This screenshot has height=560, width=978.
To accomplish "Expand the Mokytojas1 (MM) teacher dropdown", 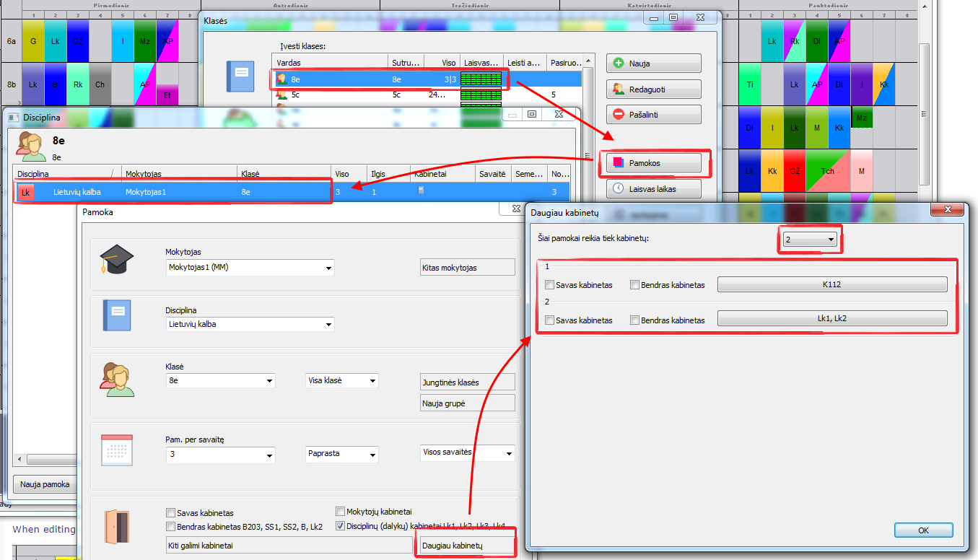I will pyautogui.click(x=328, y=268).
